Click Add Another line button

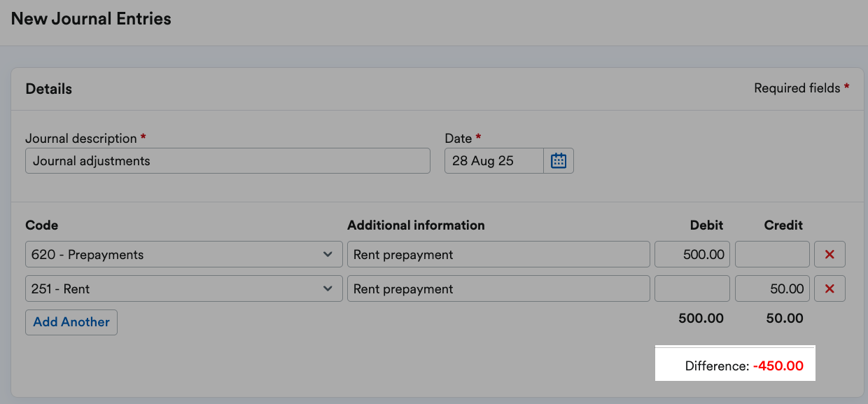tap(71, 322)
